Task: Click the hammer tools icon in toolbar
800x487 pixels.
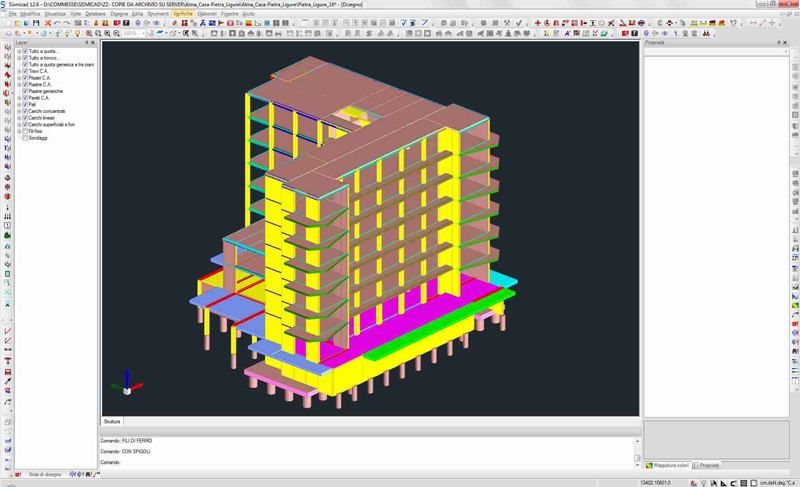Action: click(x=507, y=23)
